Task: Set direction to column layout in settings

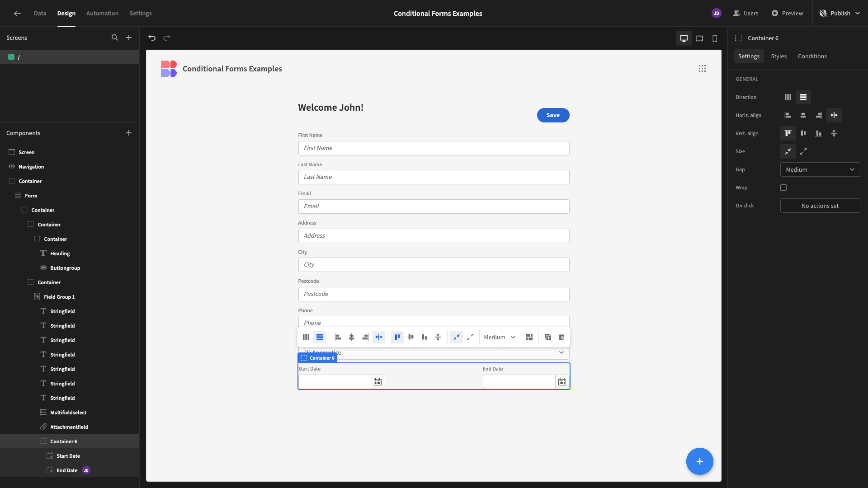Action: [788, 97]
